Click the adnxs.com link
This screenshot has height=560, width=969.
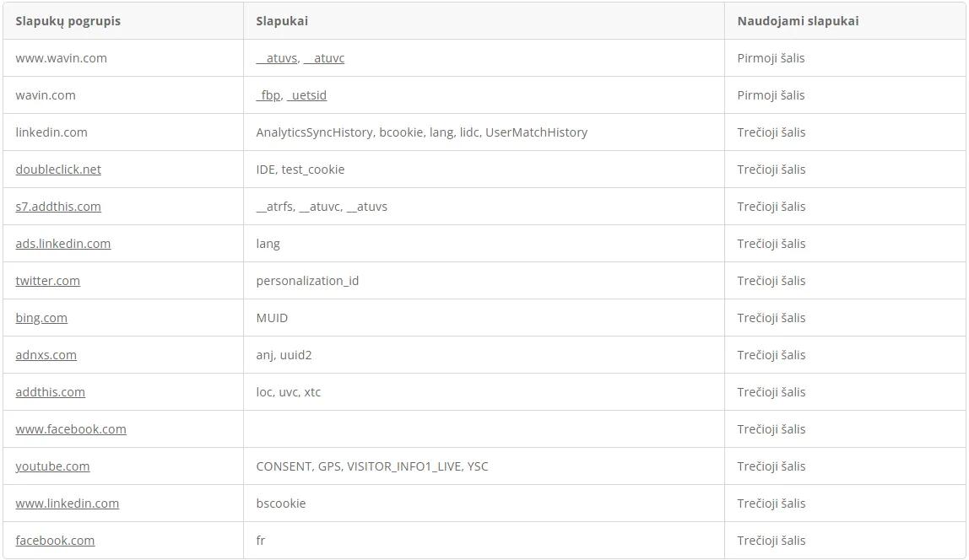46,354
